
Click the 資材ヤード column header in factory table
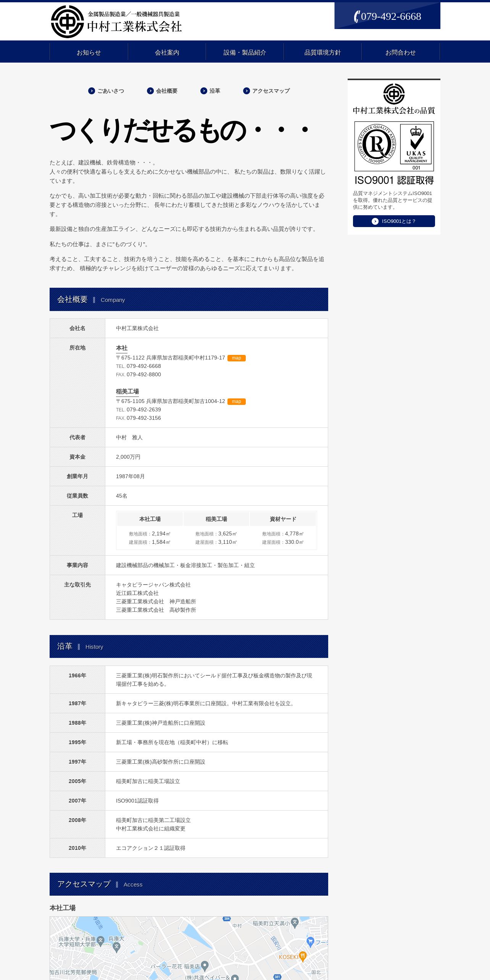(x=283, y=519)
